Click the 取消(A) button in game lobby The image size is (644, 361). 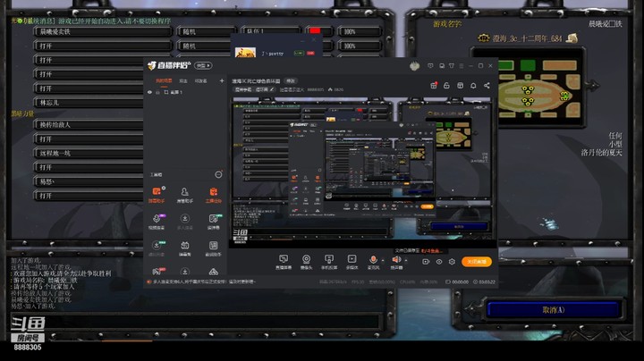pyautogui.click(x=554, y=310)
